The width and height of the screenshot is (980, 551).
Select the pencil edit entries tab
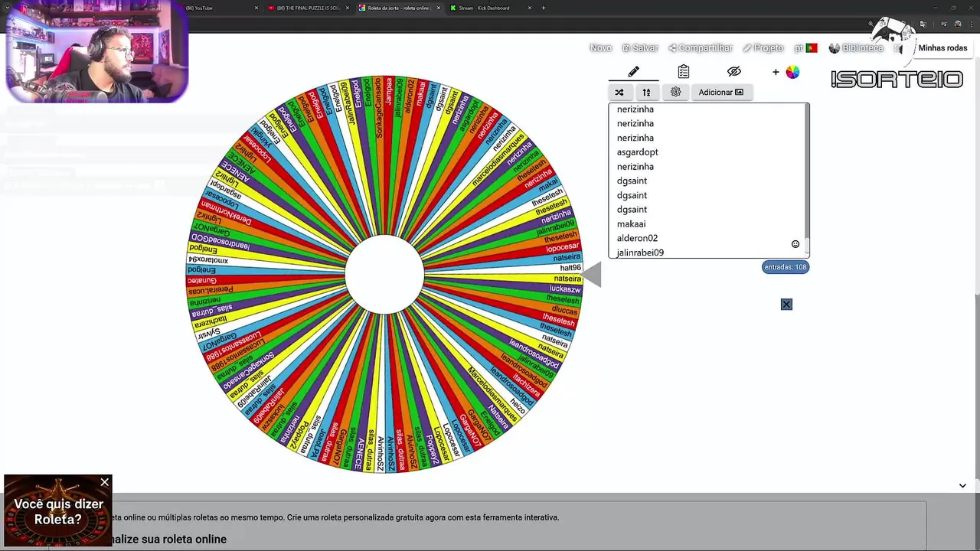pyautogui.click(x=633, y=72)
